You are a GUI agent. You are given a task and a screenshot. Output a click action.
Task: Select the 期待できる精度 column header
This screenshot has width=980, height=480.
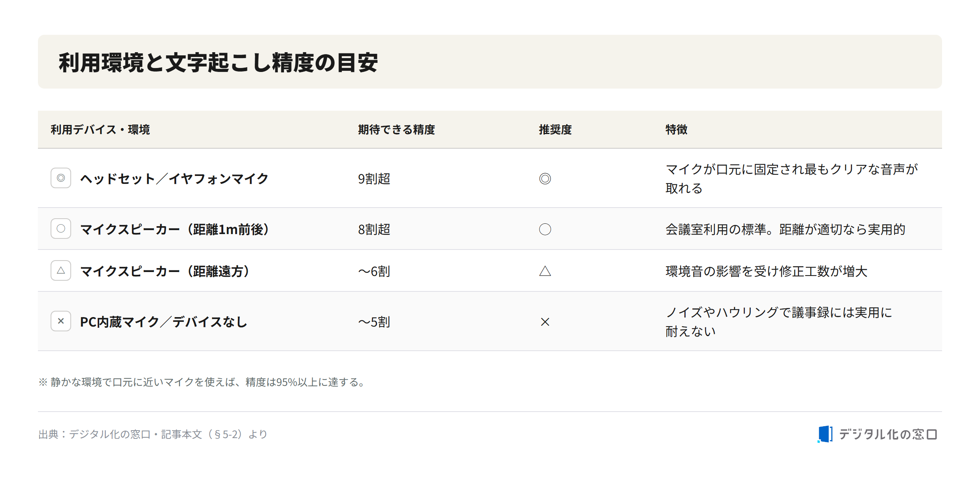pos(396,130)
